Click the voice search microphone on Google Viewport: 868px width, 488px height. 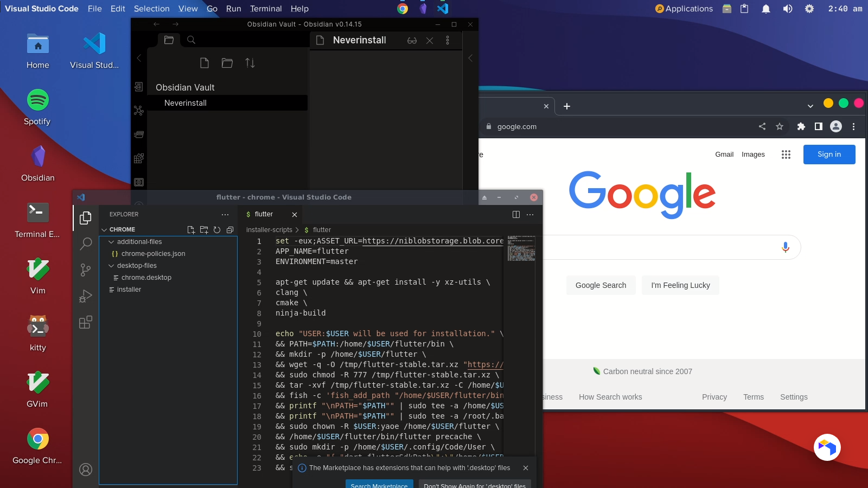click(x=785, y=247)
